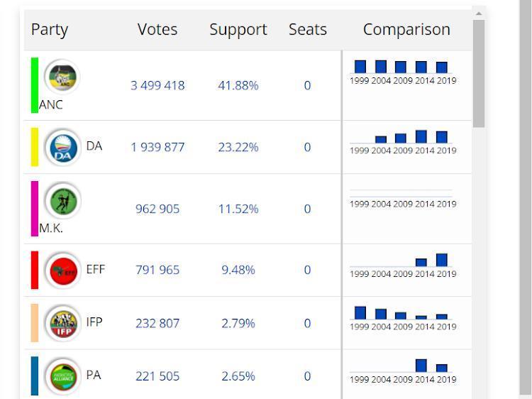532x399 pixels.
Task: Open the IFP party logo
Action: coord(62,324)
